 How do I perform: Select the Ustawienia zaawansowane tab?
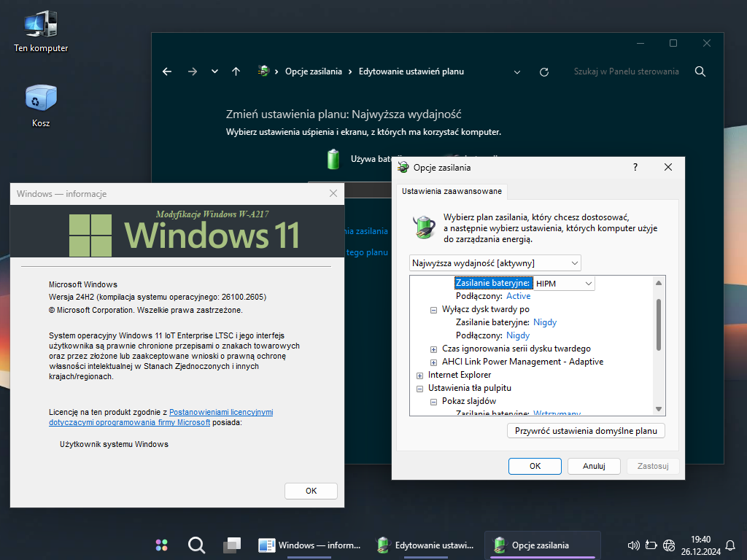click(x=452, y=191)
